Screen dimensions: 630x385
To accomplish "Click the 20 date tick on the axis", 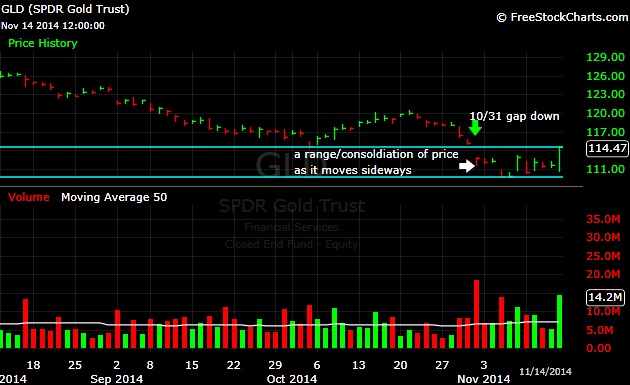I will point(400,365).
